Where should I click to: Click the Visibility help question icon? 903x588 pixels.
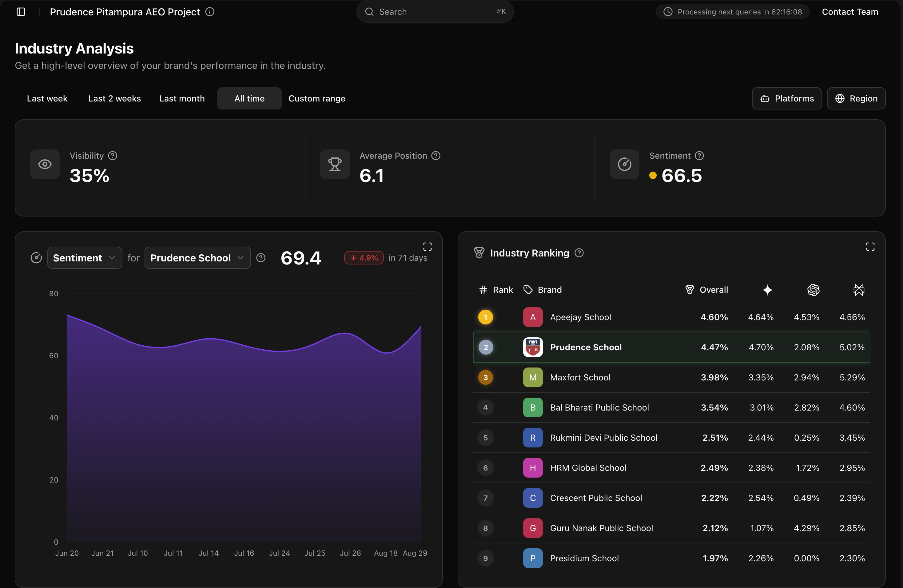pyautogui.click(x=113, y=156)
